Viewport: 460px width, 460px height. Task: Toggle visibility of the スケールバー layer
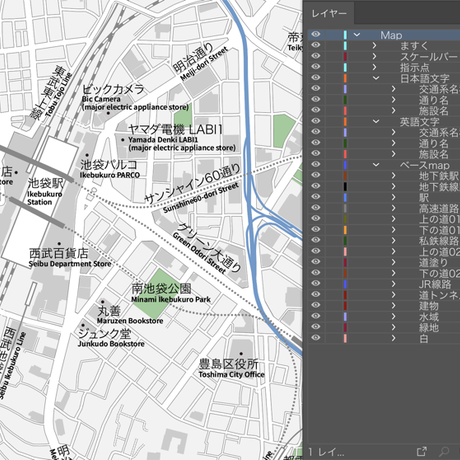[x=316, y=56]
